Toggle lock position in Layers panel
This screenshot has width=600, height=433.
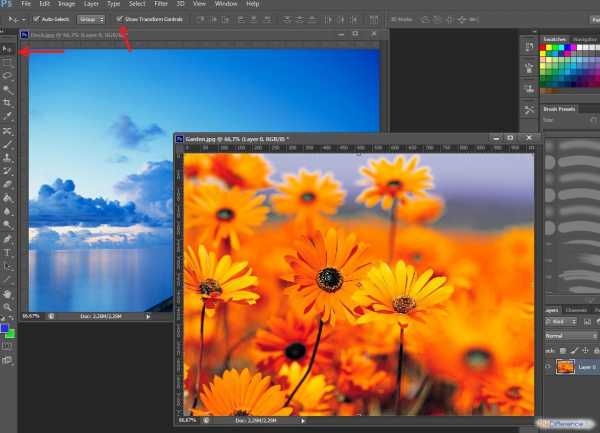[x=585, y=350]
